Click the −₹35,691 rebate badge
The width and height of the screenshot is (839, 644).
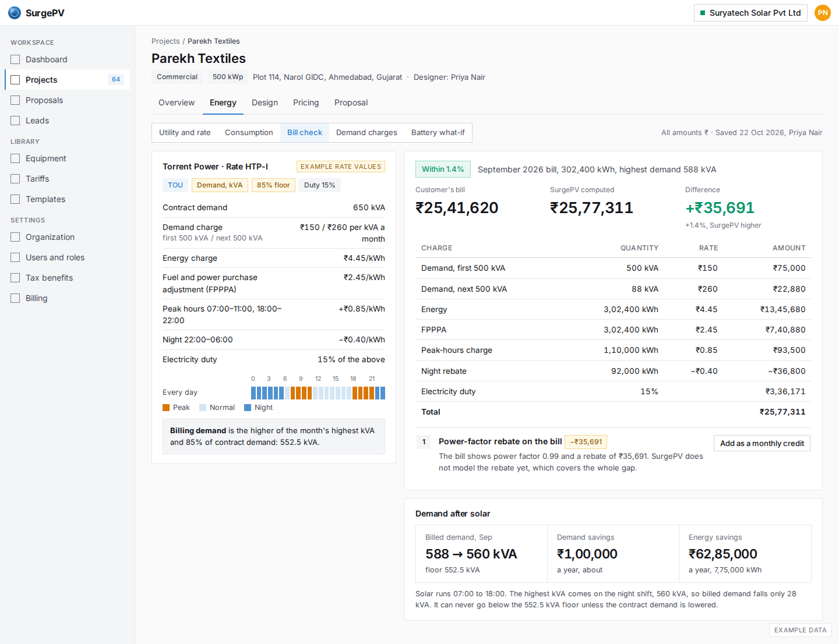click(x=586, y=442)
